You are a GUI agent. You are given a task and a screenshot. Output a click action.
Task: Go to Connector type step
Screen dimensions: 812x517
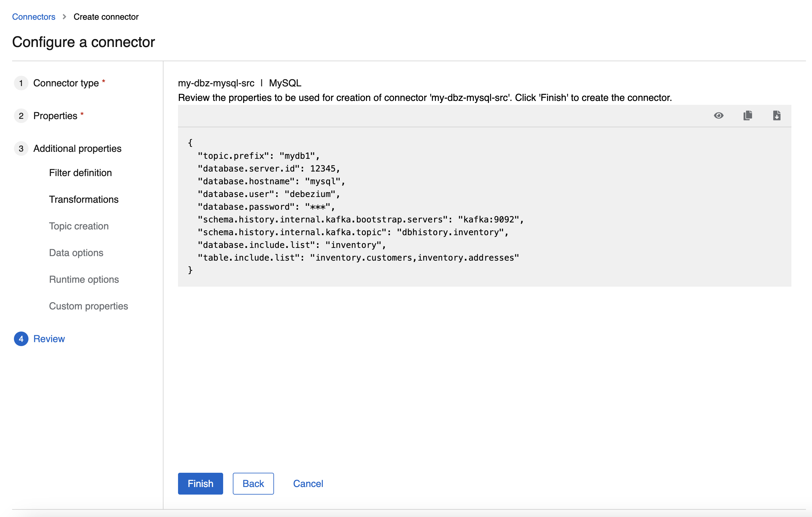point(66,83)
